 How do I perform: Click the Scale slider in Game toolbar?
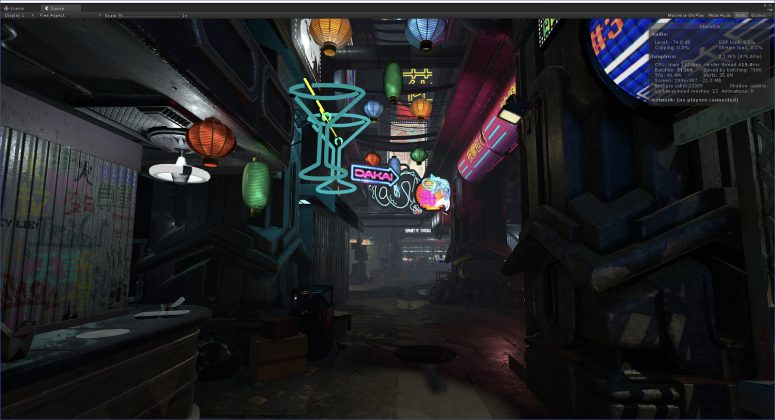pyautogui.click(x=150, y=16)
